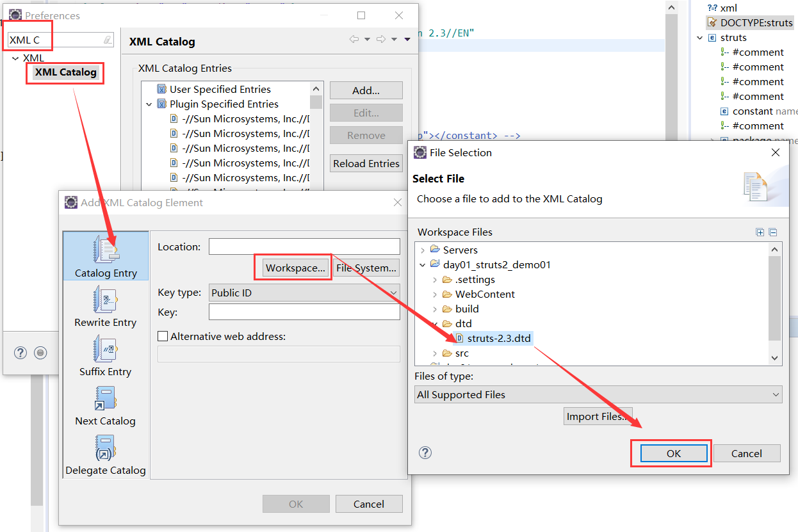This screenshot has height=532, width=798.
Task: Click the Import Files... button
Action: [598, 416]
